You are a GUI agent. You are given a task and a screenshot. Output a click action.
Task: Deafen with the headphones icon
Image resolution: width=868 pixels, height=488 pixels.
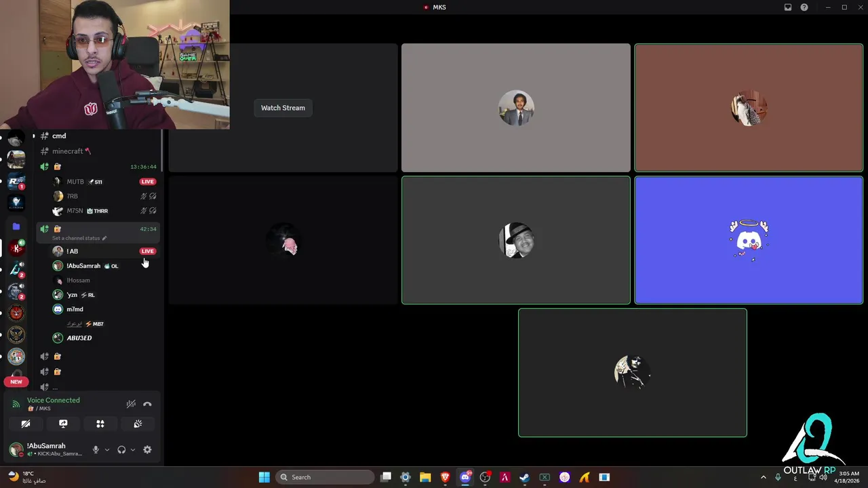click(x=121, y=449)
